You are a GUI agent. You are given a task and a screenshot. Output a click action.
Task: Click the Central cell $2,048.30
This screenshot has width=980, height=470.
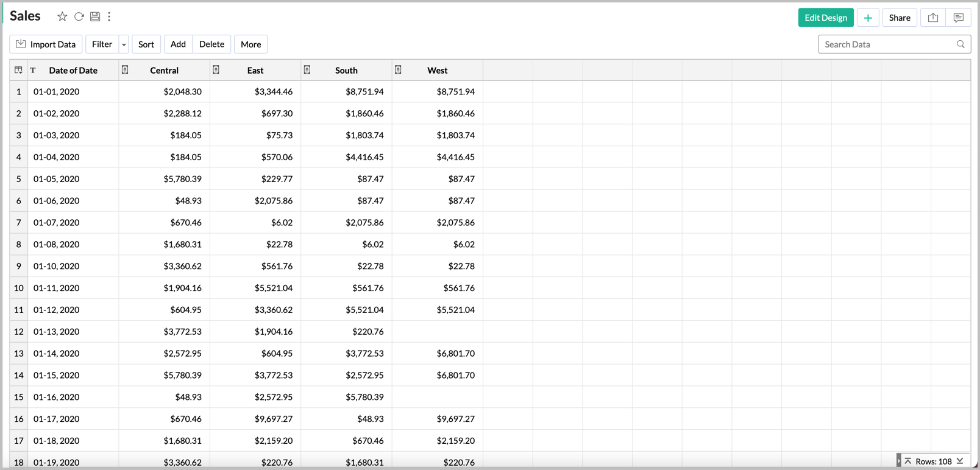pos(165,92)
